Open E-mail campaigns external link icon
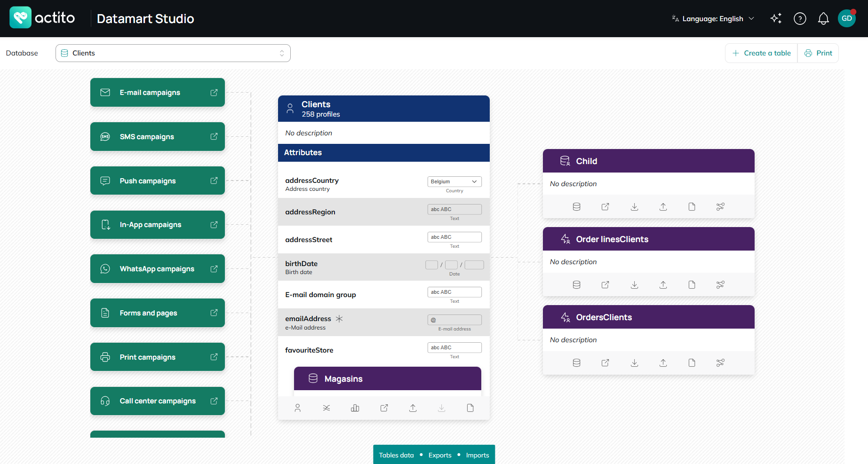The height and width of the screenshot is (464, 868). [x=214, y=93]
